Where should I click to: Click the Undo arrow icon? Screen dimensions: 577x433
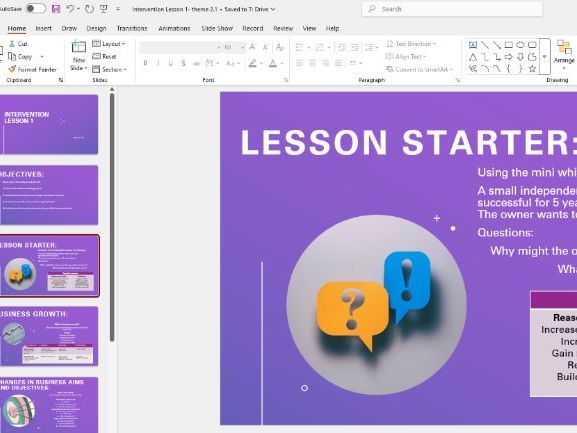pyautogui.click(x=70, y=9)
